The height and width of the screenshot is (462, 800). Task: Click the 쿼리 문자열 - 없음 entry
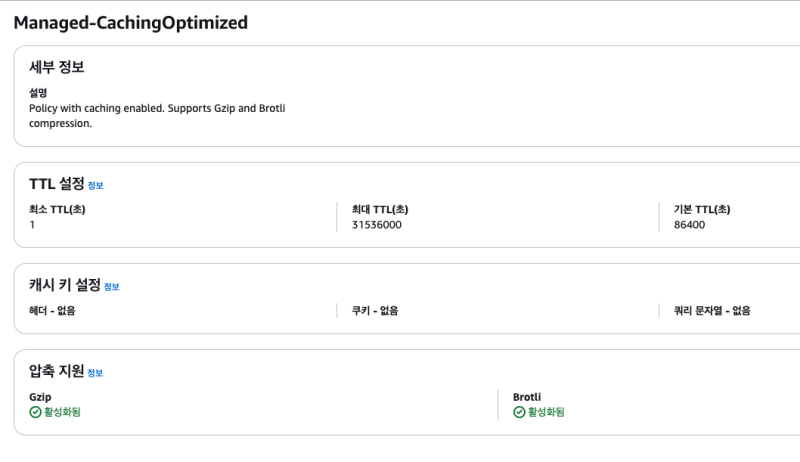pyautogui.click(x=712, y=311)
